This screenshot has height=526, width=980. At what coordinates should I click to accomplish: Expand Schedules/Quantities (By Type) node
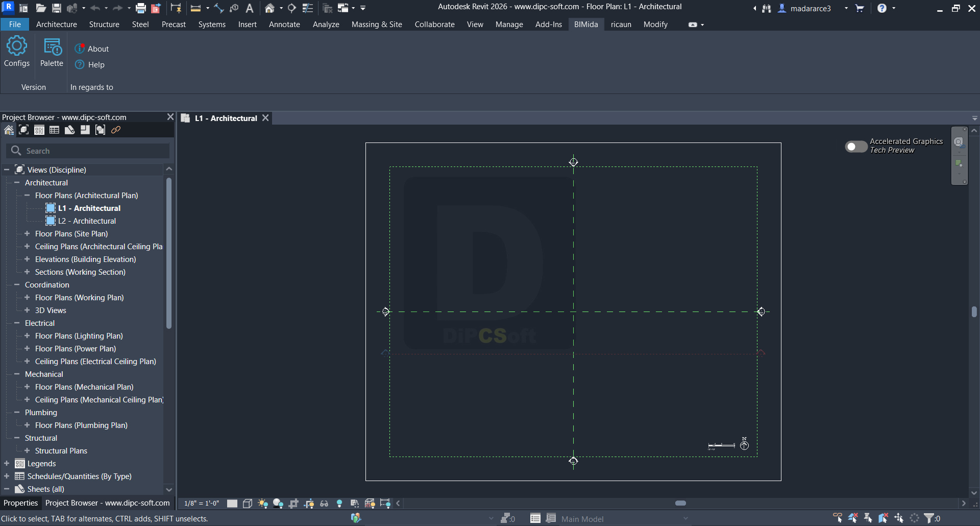(x=7, y=476)
